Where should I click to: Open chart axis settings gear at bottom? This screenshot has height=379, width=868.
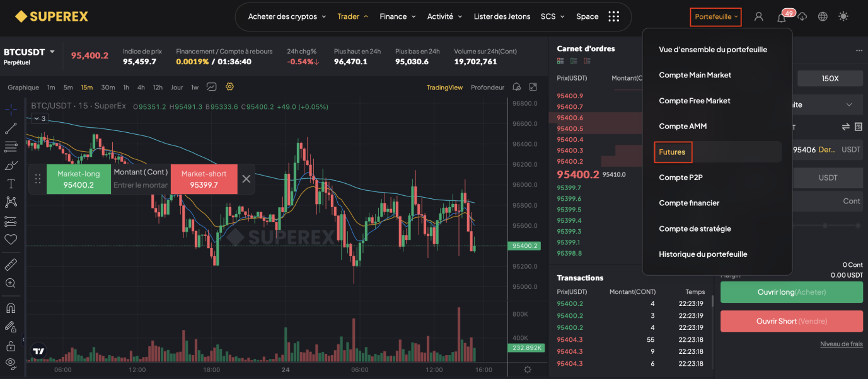[x=528, y=370]
